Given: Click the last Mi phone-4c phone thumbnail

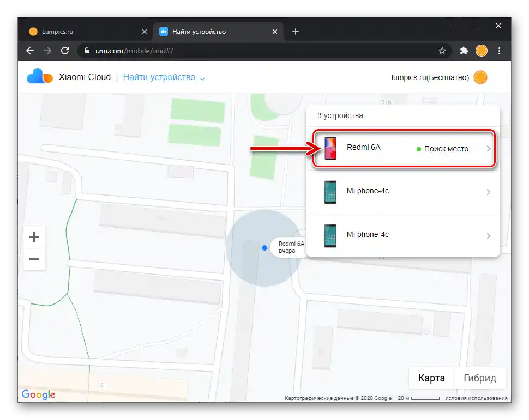Looking at the screenshot, I should (330, 236).
